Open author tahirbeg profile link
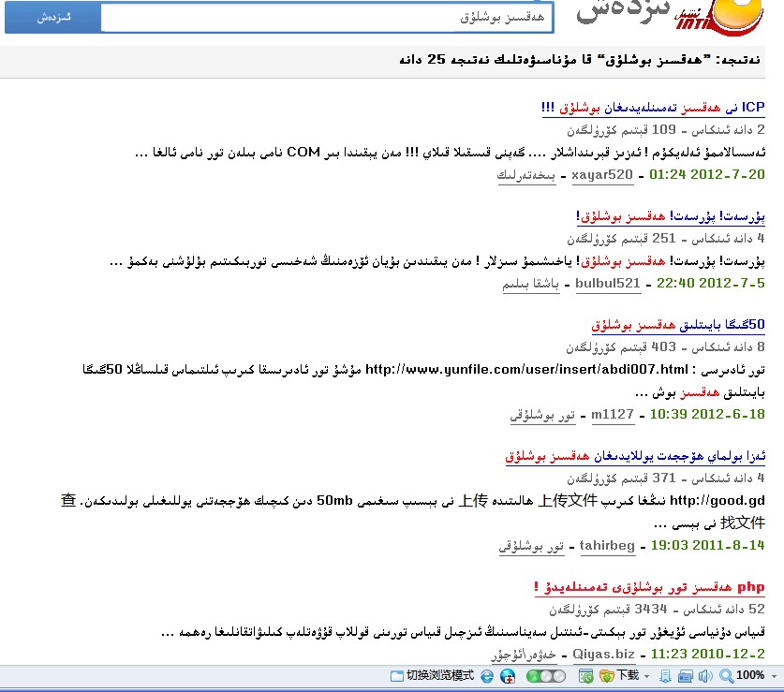This screenshot has height=692, width=784. [x=607, y=546]
